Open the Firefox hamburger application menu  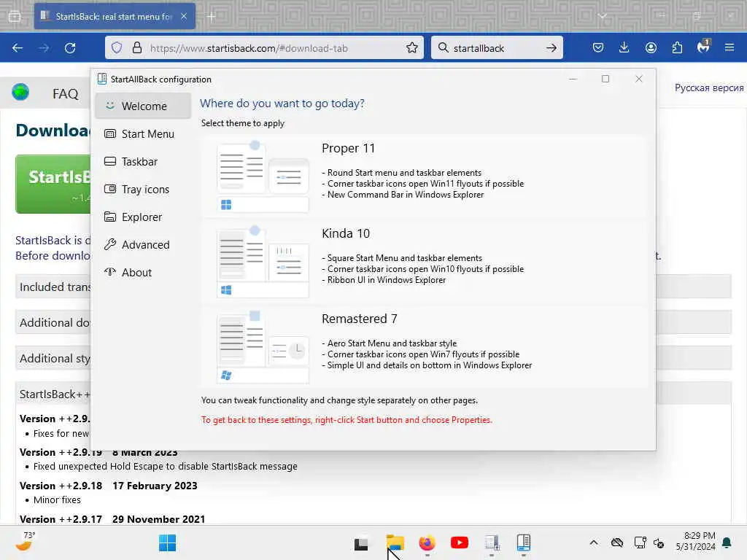click(x=729, y=47)
